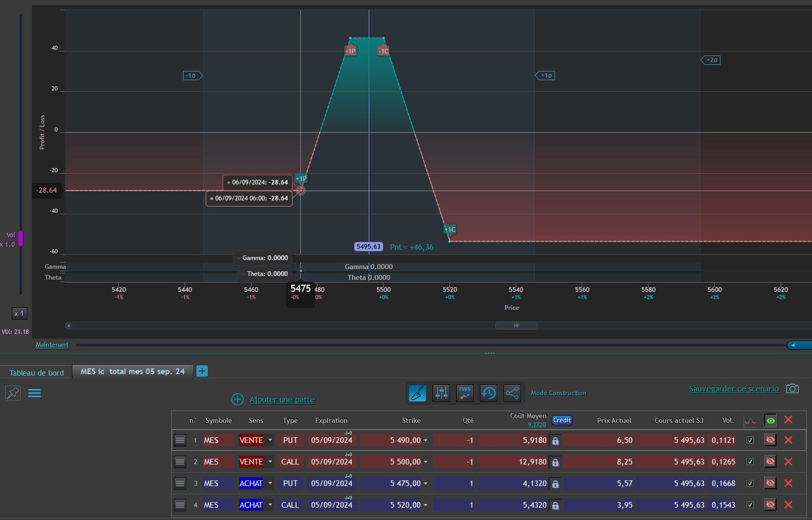Click the purple Vol slider handle

[x=21, y=238]
